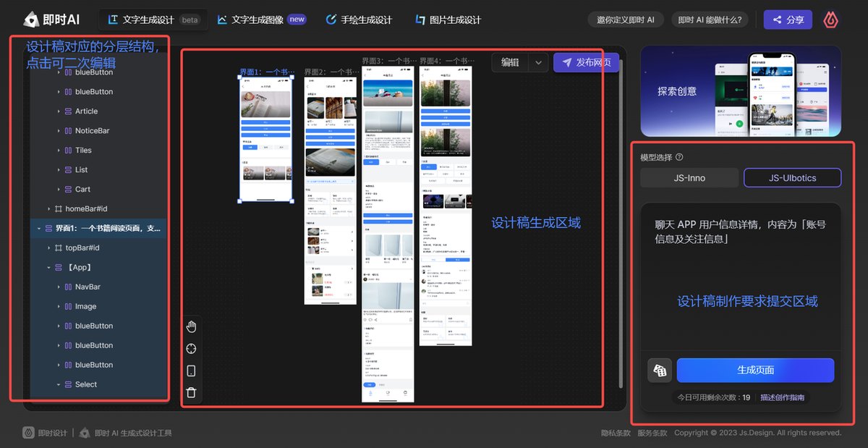Click the frame icon beside topBar#id
This screenshot has height=448, width=868.
[x=59, y=248]
